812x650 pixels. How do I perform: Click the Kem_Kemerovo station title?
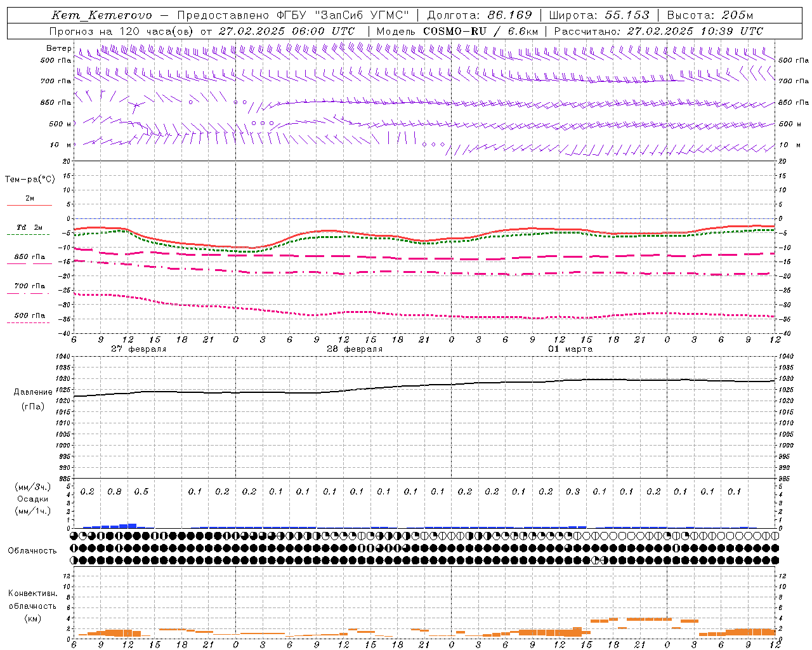coord(102,15)
